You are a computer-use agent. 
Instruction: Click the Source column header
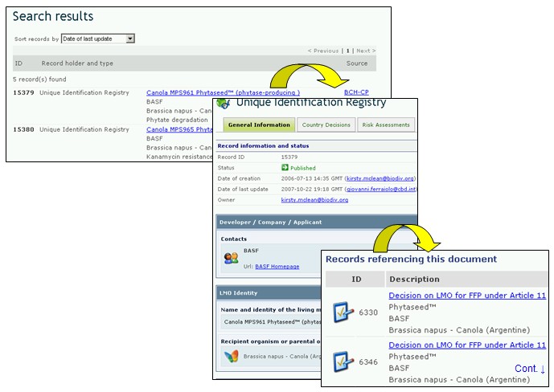pos(357,63)
